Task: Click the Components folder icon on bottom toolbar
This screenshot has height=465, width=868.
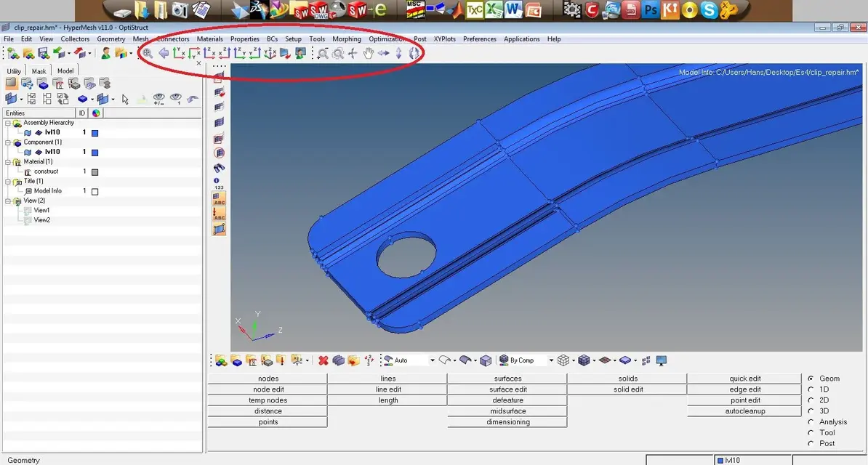Action: coord(237,360)
